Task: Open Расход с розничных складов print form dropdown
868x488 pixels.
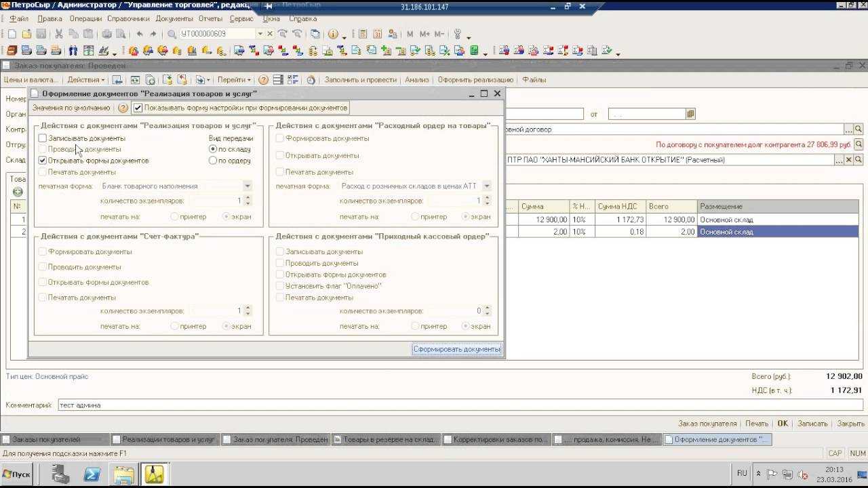Action: [x=487, y=186]
